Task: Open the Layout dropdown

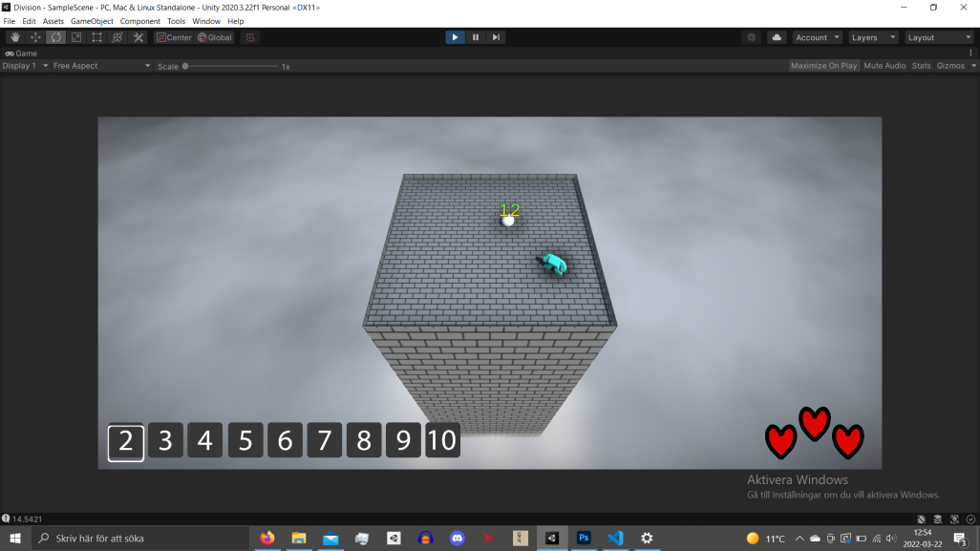Action: (x=939, y=37)
